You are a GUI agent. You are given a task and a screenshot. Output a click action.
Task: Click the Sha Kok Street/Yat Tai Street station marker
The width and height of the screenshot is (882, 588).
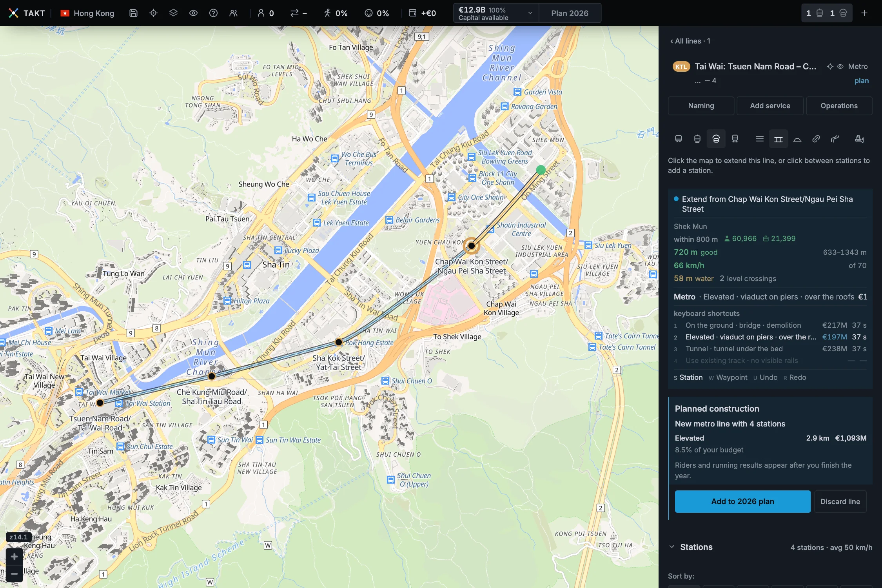pyautogui.click(x=339, y=342)
